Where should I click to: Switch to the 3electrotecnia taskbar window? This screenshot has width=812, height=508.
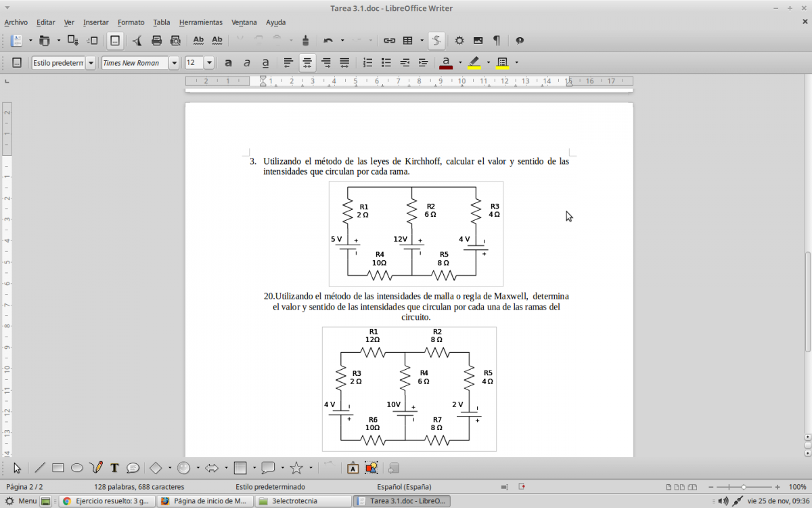coord(303,501)
